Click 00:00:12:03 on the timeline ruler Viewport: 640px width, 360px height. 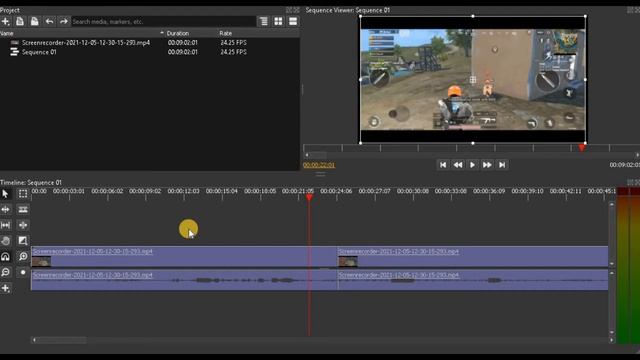tap(183, 191)
